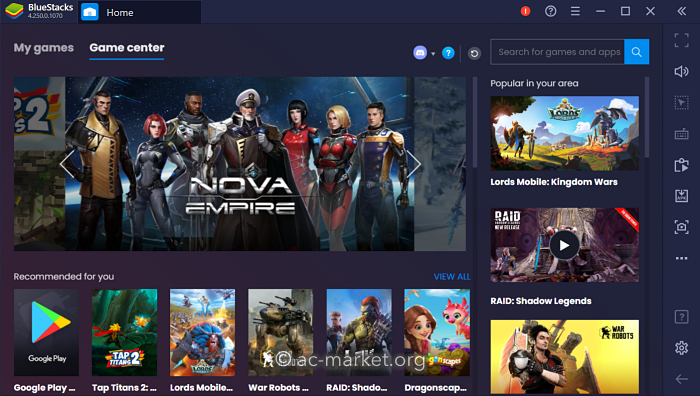700x396 pixels.
Task: Open the Nova Empire banner
Action: (x=239, y=164)
